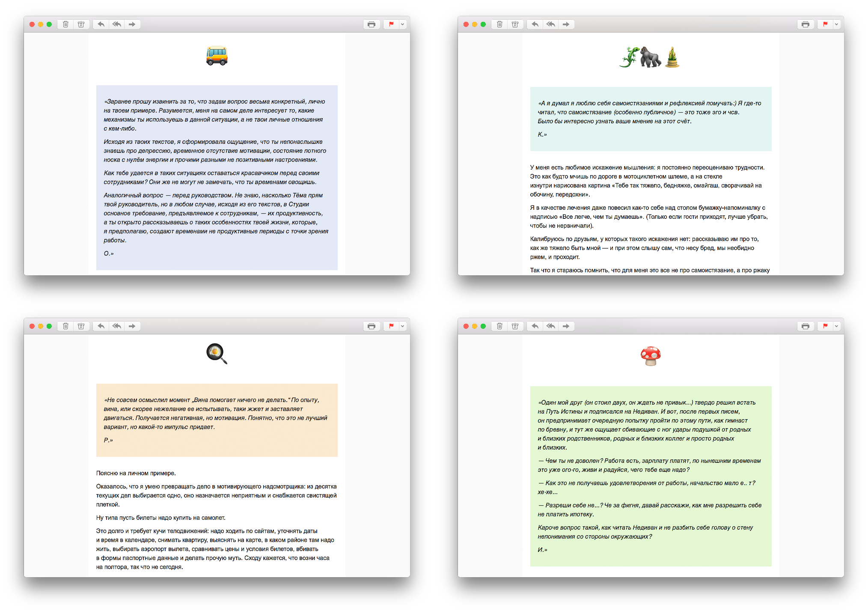Open flag dropdown in mushroom window
Image resolution: width=868 pixels, height=614 pixels.
tap(836, 326)
